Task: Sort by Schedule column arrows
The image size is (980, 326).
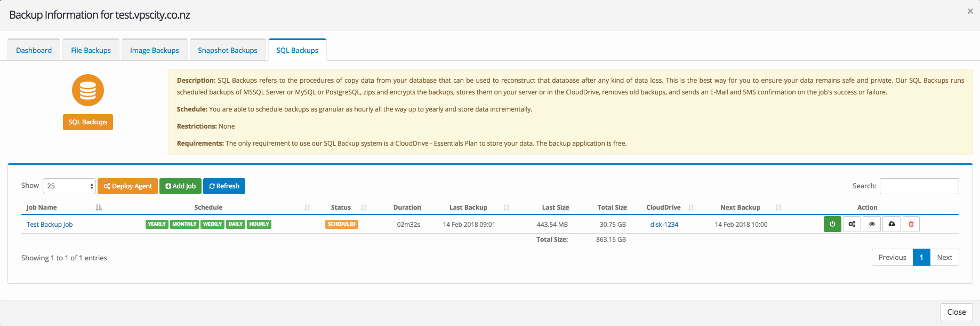Action: coord(307,208)
